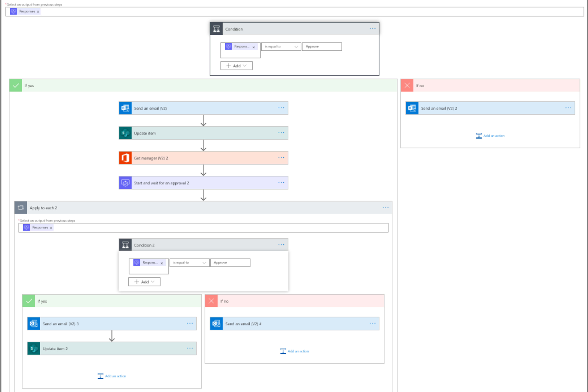Open more options for Send an email (V2) 3
Image resolution: width=588 pixels, height=392 pixels.
[x=190, y=323]
